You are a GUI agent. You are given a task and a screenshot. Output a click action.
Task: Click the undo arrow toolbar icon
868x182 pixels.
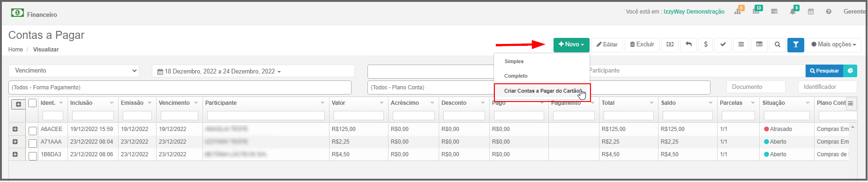click(x=688, y=45)
